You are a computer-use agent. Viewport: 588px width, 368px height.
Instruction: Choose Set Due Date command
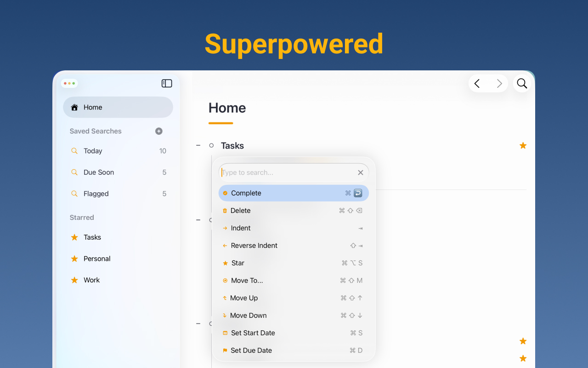click(294, 351)
